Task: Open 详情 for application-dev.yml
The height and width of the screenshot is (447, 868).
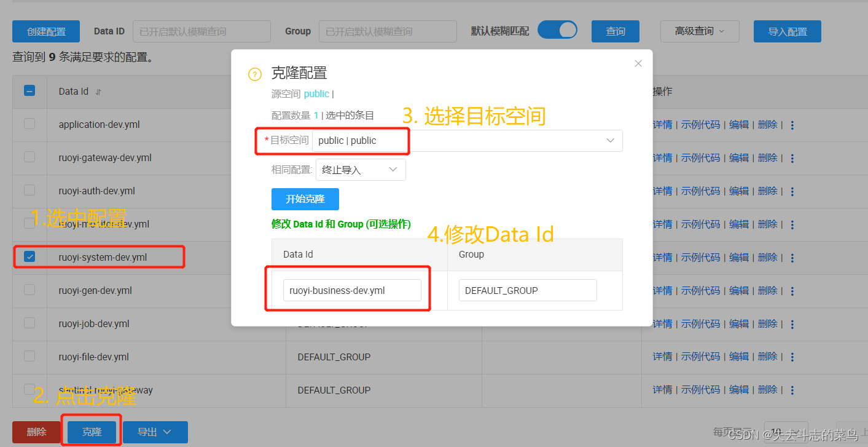Action: [x=662, y=125]
